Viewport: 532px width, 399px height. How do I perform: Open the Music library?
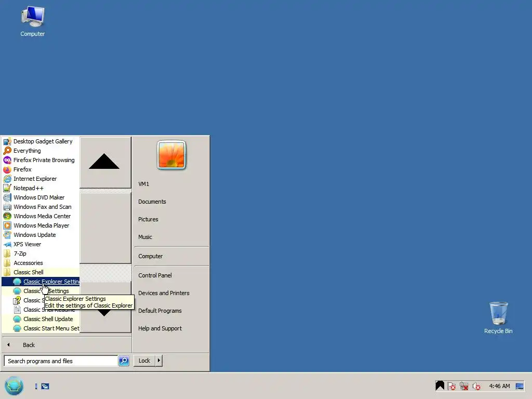tap(171, 237)
